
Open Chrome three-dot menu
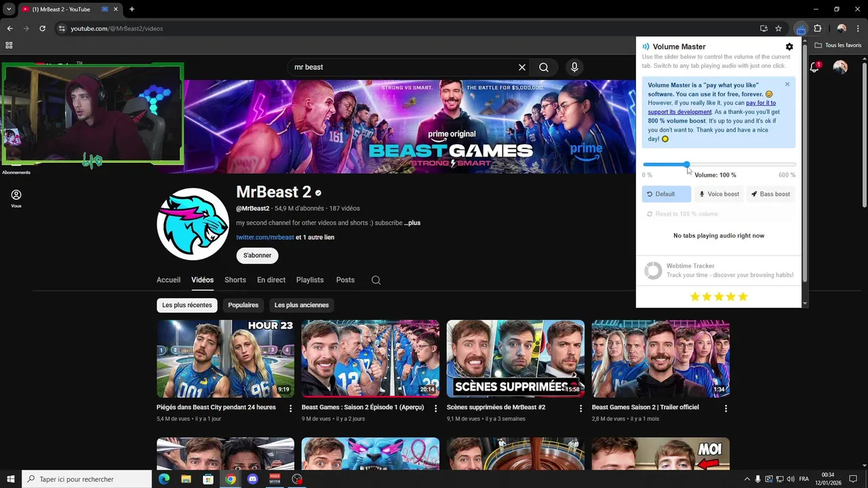857,28
